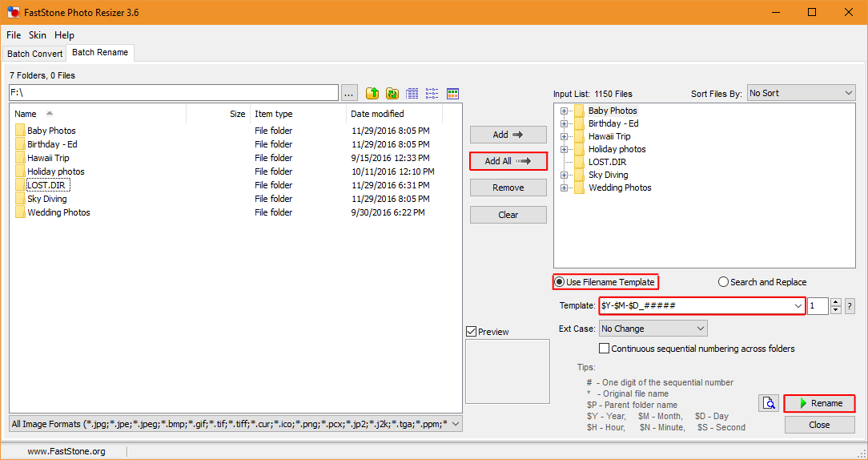This screenshot has height=460, width=868.
Task: Expand Wedding Photos in Input List
Action: point(564,188)
